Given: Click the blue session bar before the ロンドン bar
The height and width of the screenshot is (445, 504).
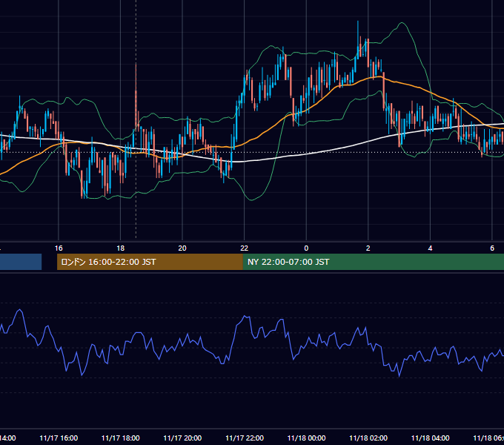Looking at the screenshot, I should point(21,262).
